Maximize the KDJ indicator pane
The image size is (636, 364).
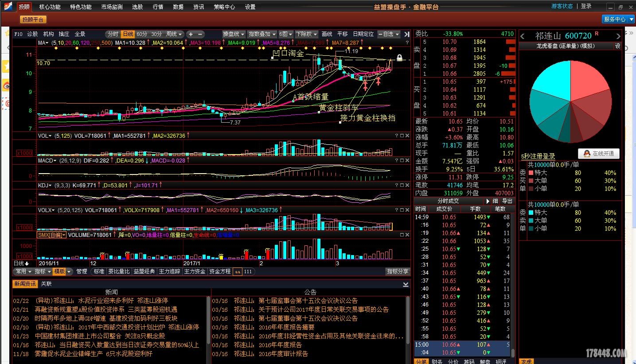402,185
